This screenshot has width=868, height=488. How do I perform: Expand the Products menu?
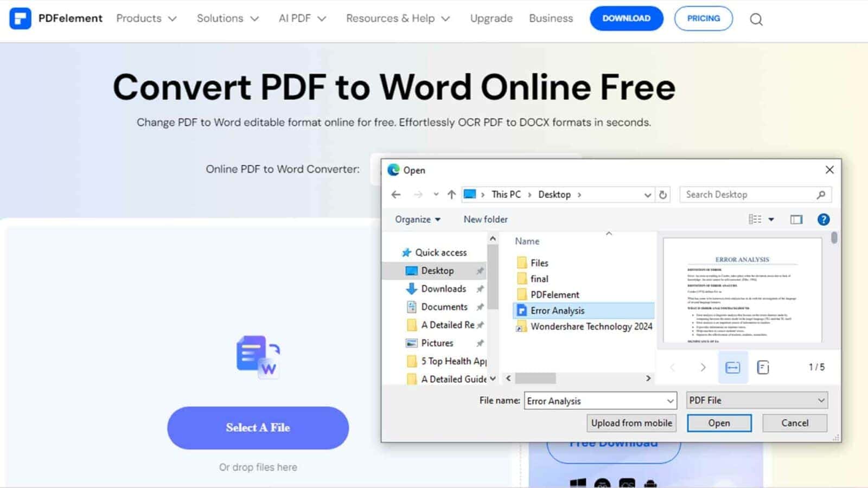(146, 18)
